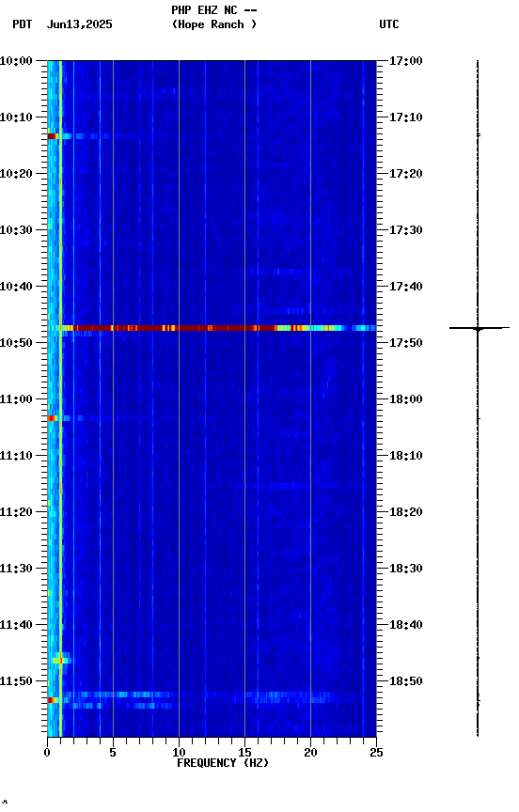Click the station title PHP EHZ NC
519x812 pixels.
click(x=205, y=9)
